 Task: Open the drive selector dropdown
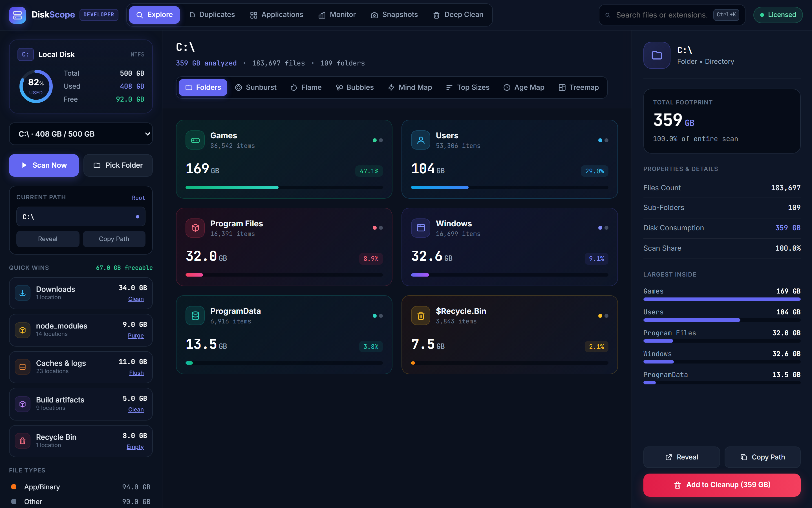[x=81, y=134]
